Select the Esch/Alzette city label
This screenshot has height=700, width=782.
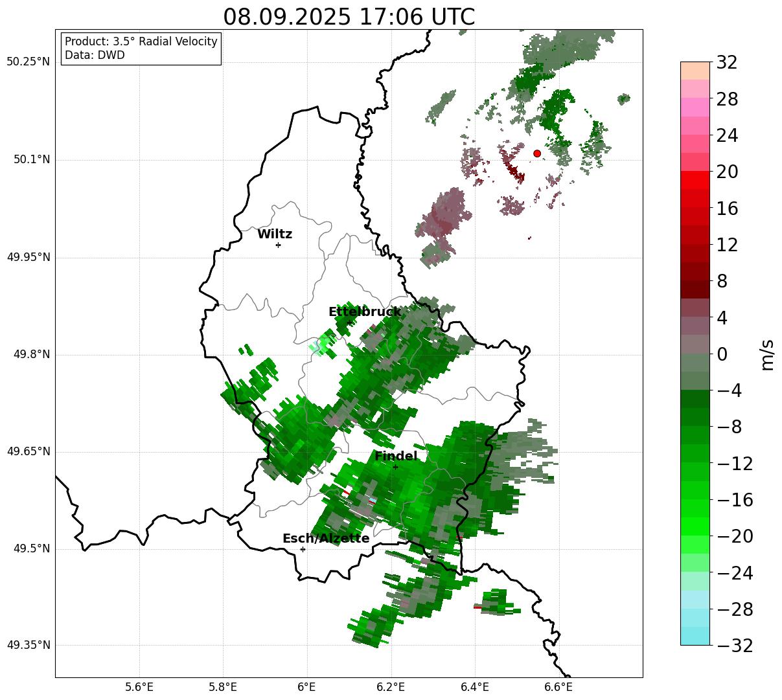[326, 539]
